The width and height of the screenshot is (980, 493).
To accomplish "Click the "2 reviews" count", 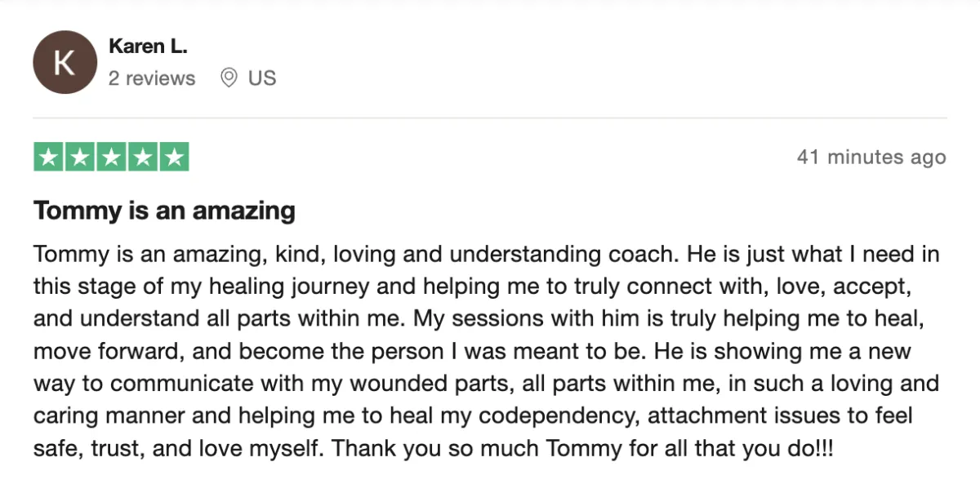I will 152,78.
